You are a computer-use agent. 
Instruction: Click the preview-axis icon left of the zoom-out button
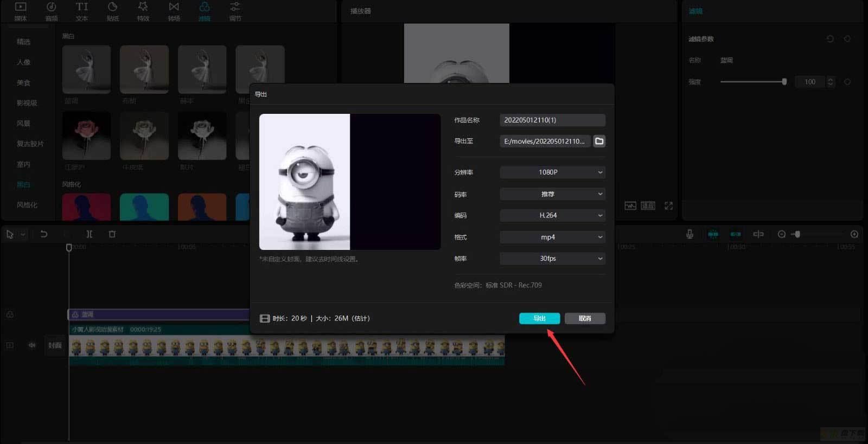[x=758, y=234]
